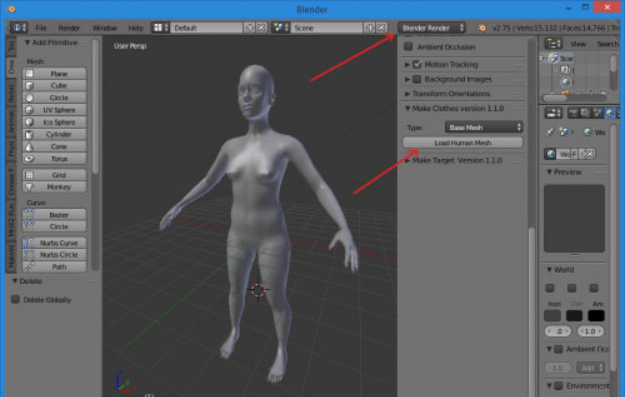Open the Outliner View menu
This screenshot has height=397, width=625.
coord(578,44)
